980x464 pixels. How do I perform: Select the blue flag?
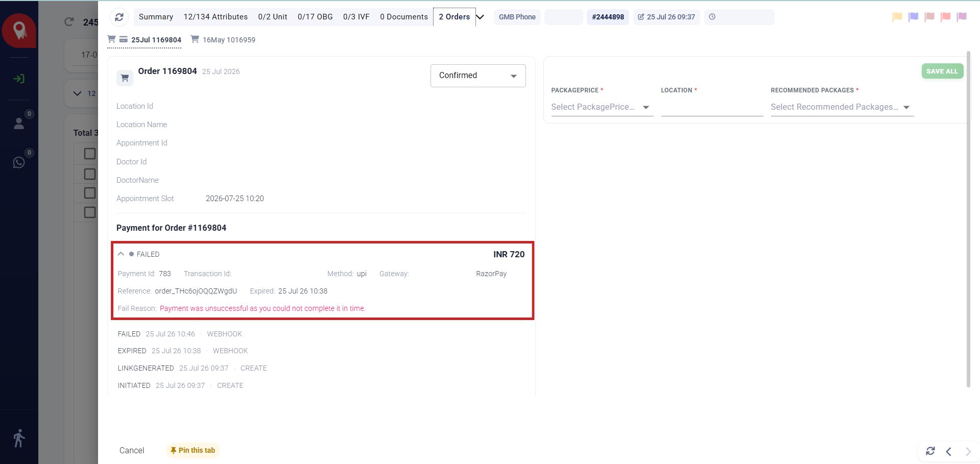click(x=914, y=17)
